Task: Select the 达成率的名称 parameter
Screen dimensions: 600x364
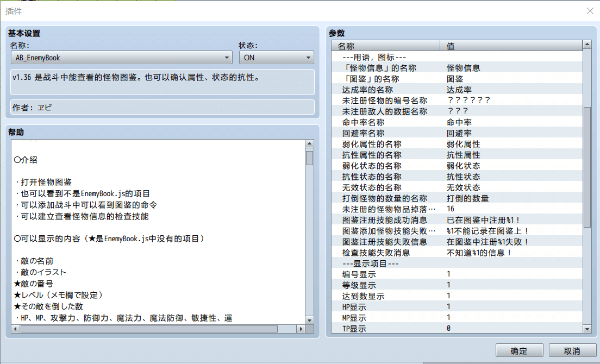Action: [457, 90]
